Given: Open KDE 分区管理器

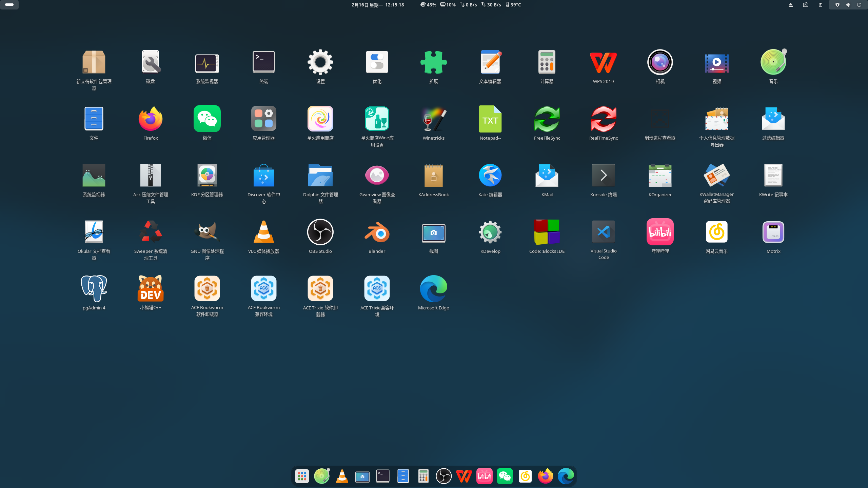Looking at the screenshot, I should pos(207,175).
